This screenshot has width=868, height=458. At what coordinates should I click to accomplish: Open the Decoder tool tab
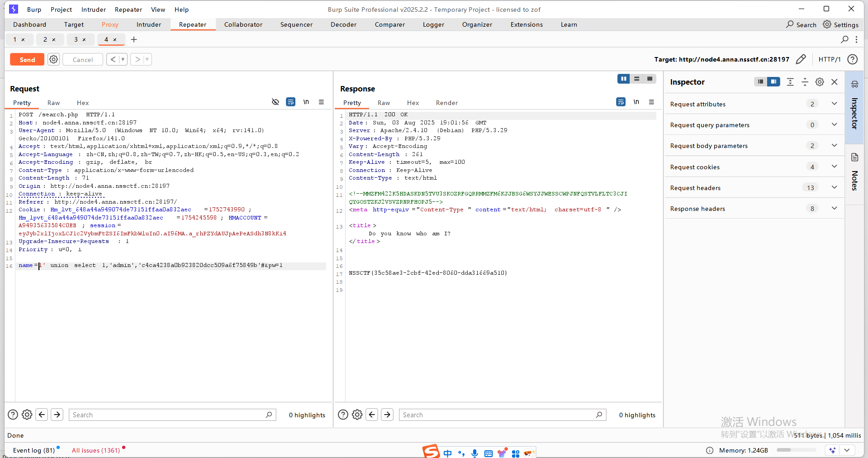[x=343, y=24]
